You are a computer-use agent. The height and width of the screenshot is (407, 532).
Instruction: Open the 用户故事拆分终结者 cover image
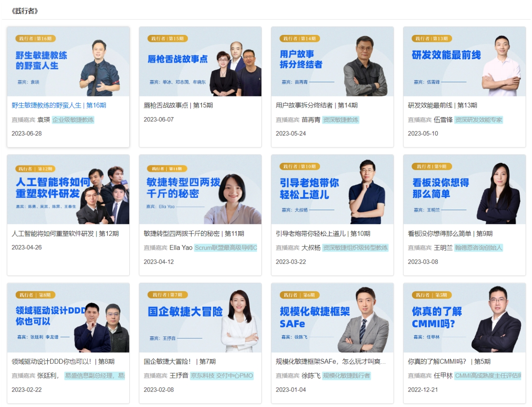point(332,61)
